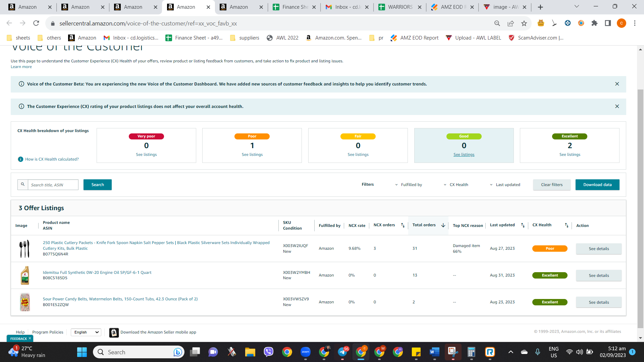Screen dimensions: 644x362
Task: Close the FEEDBACK tab widget
Action: 30,339
